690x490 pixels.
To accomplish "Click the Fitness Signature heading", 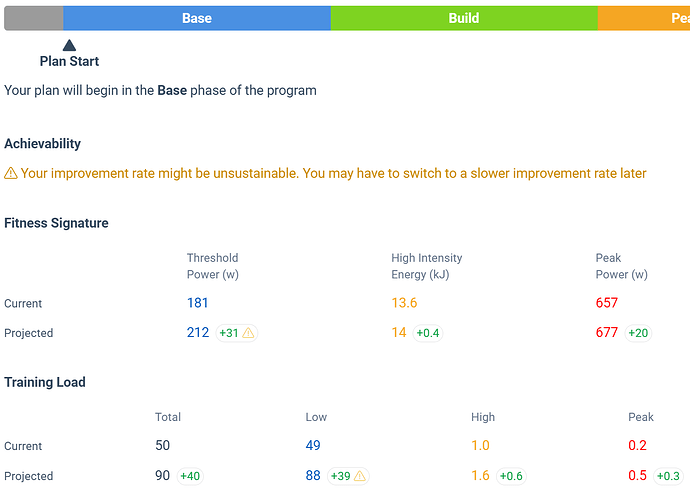I will pyautogui.click(x=56, y=223).
